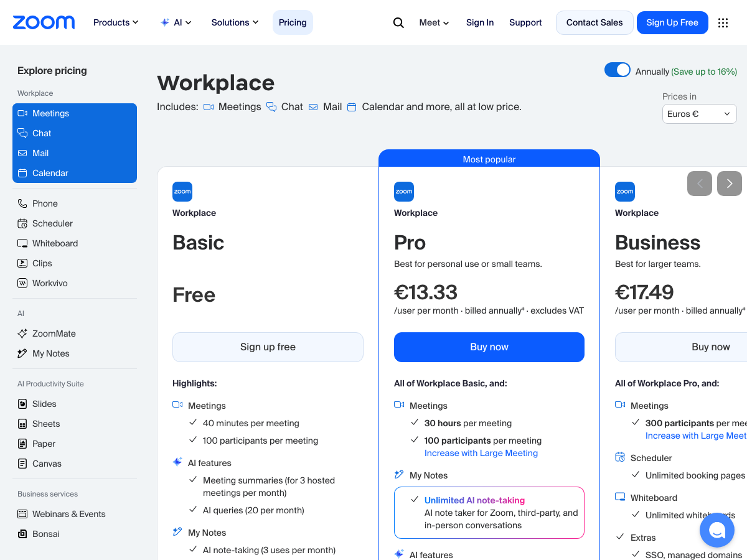Click the Meetings camera icon in Includes line
This screenshot has height=560, width=747.
click(x=209, y=107)
